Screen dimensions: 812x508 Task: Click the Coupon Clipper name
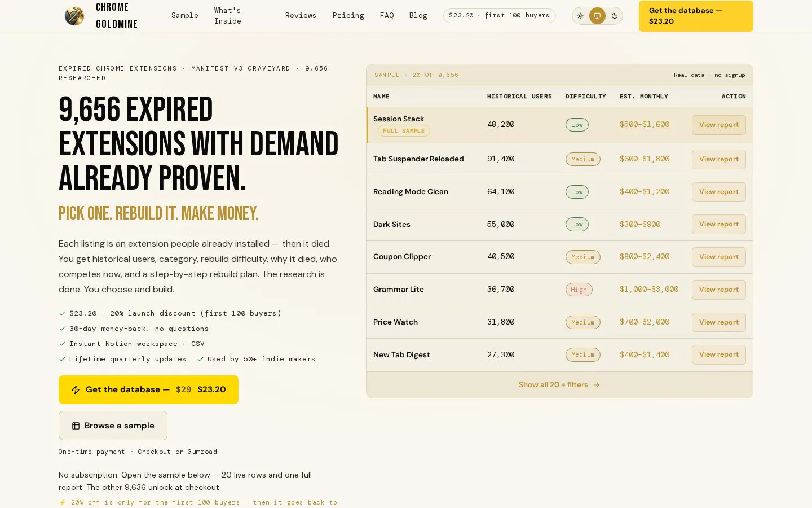pos(402,257)
